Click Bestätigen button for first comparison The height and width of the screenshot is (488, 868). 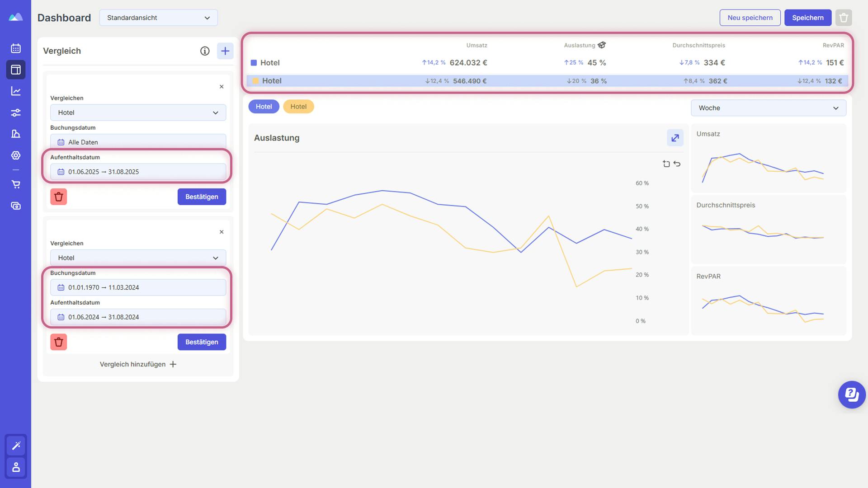pyautogui.click(x=202, y=197)
